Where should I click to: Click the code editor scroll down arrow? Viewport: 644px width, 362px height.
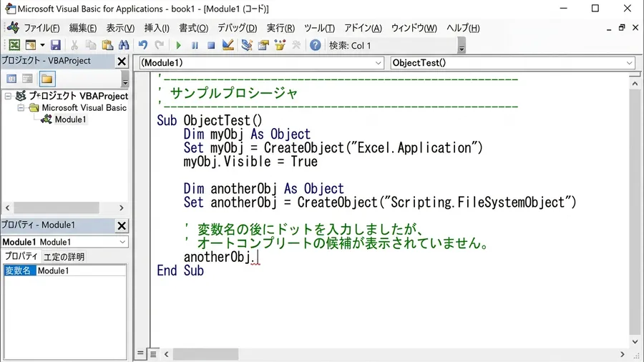click(635, 341)
